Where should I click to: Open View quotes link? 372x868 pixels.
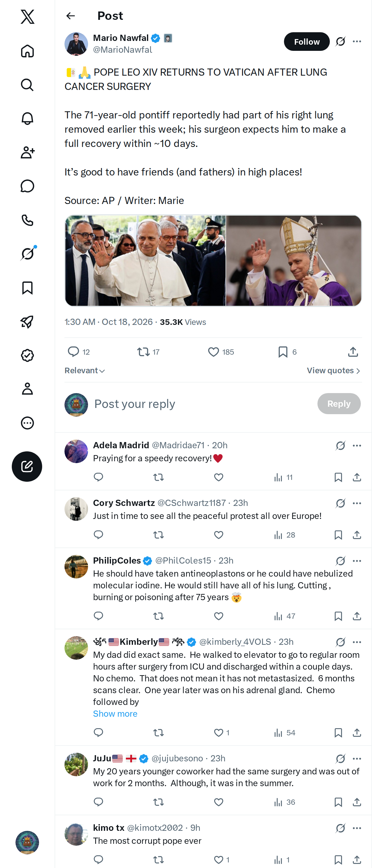coord(334,371)
